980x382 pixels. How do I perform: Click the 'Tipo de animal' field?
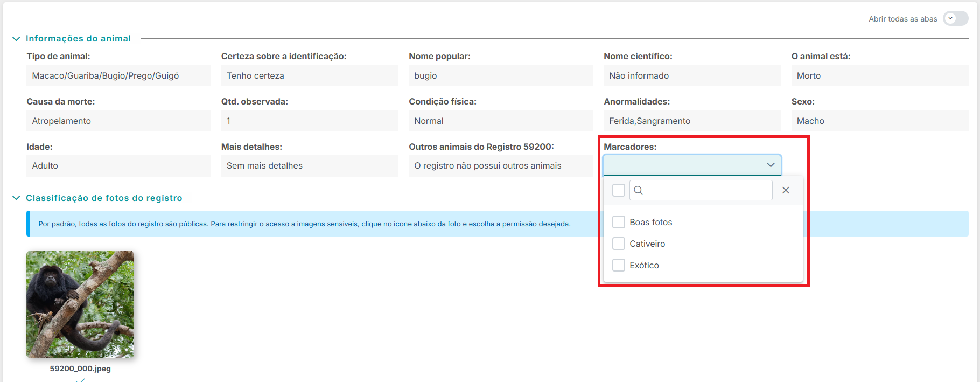118,76
